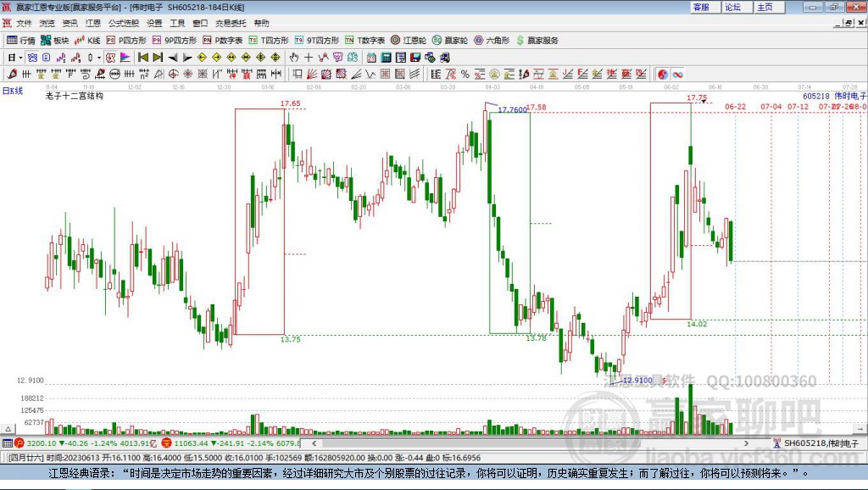Select the hand pan tool
This screenshot has height=490, width=868.
(294, 58)
